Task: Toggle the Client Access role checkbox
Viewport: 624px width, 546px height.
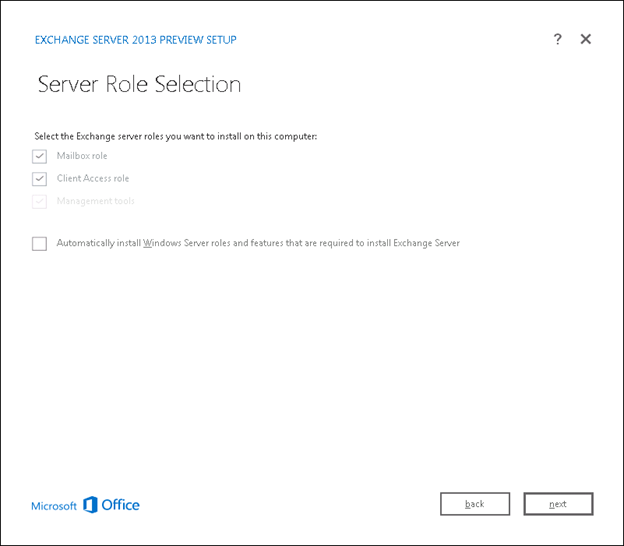Action: tap(40, 179)
